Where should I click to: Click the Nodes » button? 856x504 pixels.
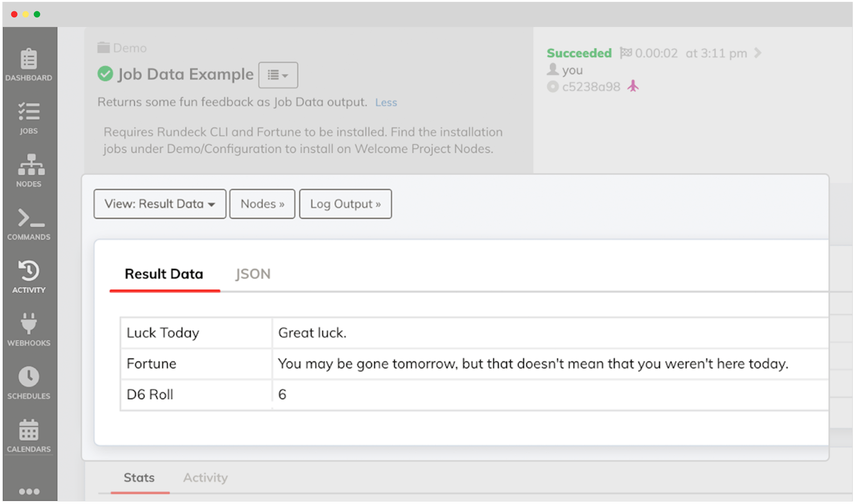[262, 204]
